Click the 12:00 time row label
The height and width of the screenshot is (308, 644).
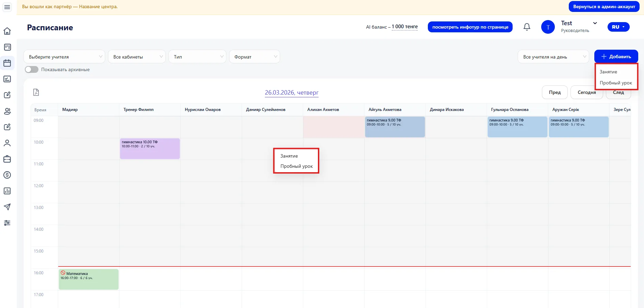pos(39,186)
